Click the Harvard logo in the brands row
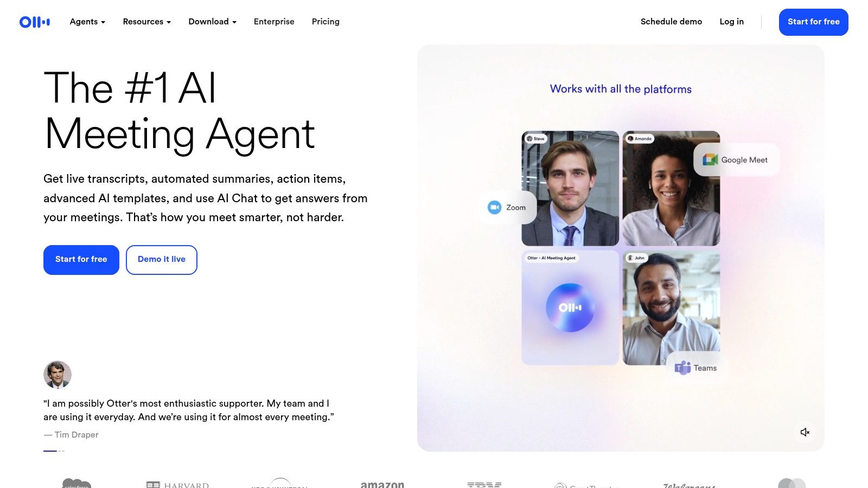Viewport: 868px width, 488px height. 178,484
